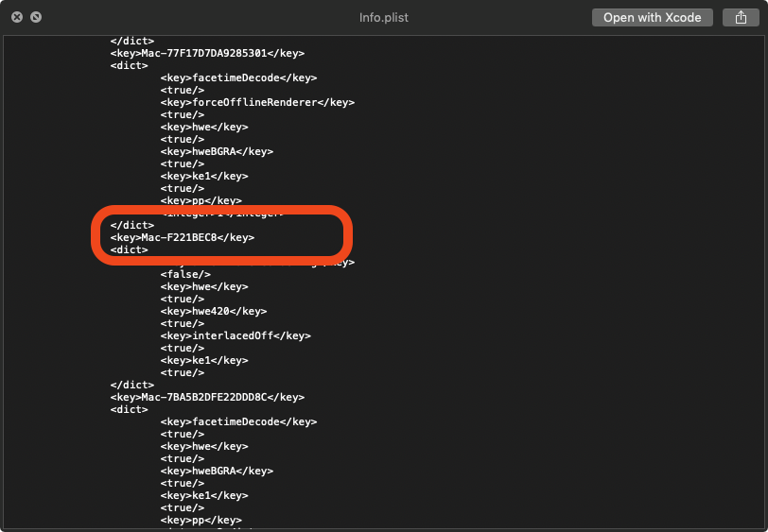Click the Mac-7BA5B2DFE22DDD8C key line
768x532 pixels.
click(x=207, y=398)
